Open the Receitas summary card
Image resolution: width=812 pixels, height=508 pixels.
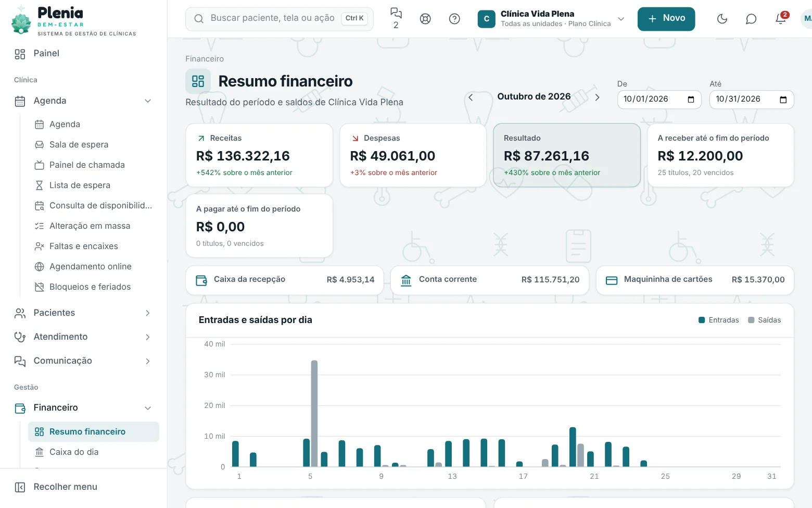click(x=259, y=155)
